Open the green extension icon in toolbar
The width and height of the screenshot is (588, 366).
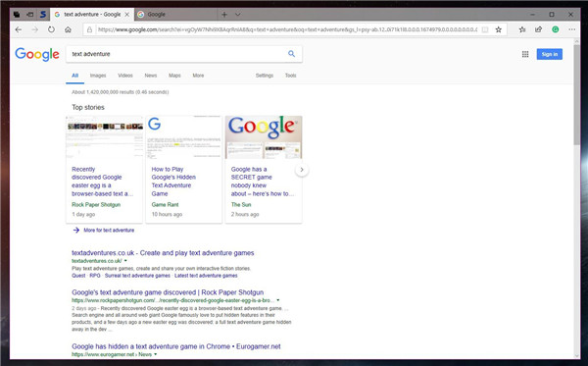pos(556,29)
